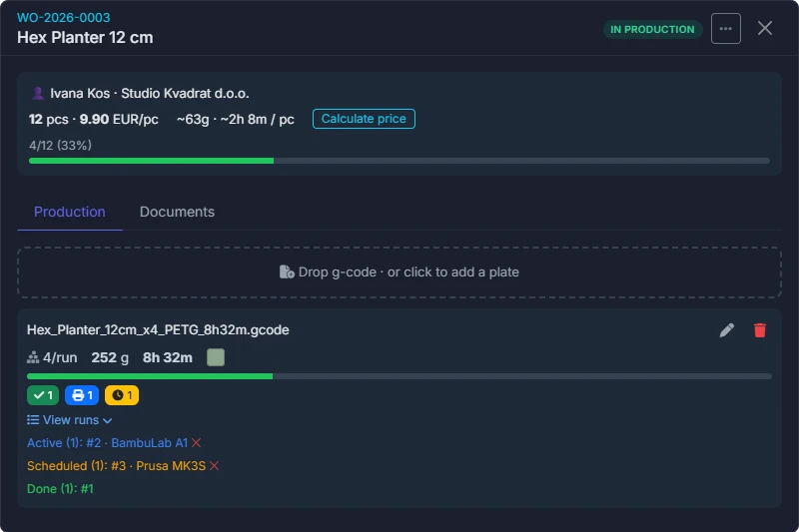Edit the gcode plate with pencil icon

coord(727,330)
